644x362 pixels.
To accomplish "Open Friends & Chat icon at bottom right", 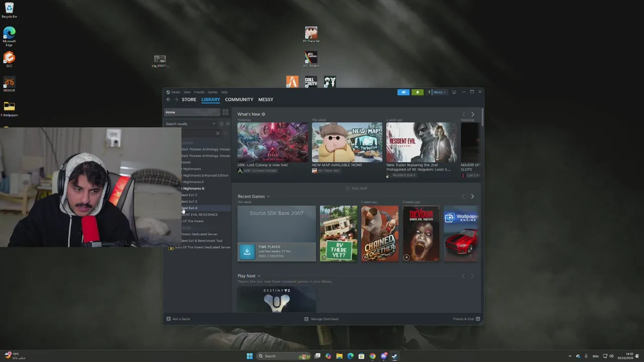I will [x=478, y=319].
